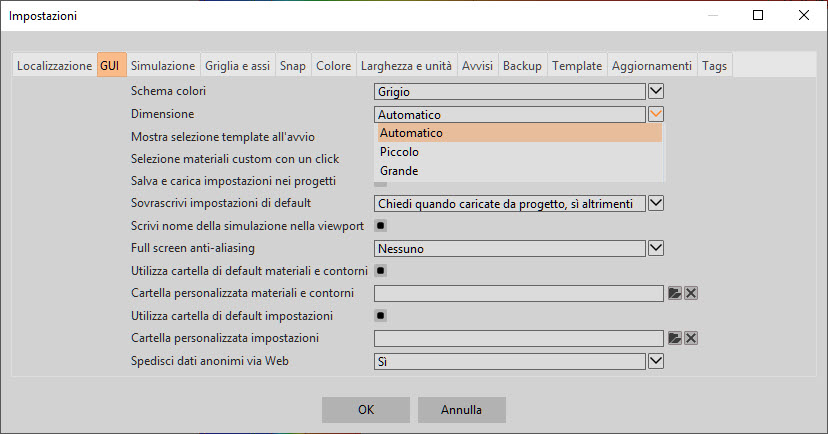828x434 pixels.
Task: Confirm settings with the OK button
Action: [366, 410]
